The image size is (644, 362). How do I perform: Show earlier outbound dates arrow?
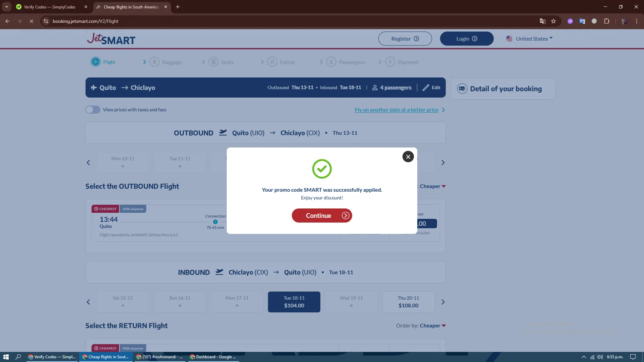tap(88, 163)
